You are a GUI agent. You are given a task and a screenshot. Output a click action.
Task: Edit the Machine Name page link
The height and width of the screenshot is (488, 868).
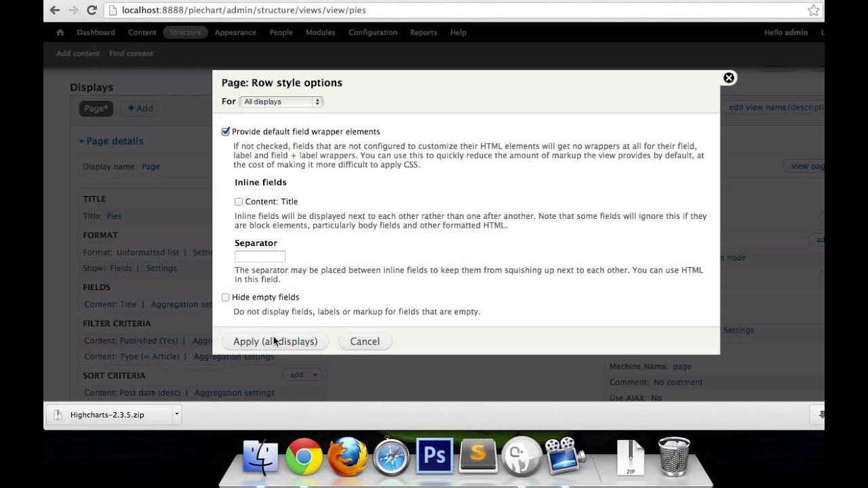point(682,367)
